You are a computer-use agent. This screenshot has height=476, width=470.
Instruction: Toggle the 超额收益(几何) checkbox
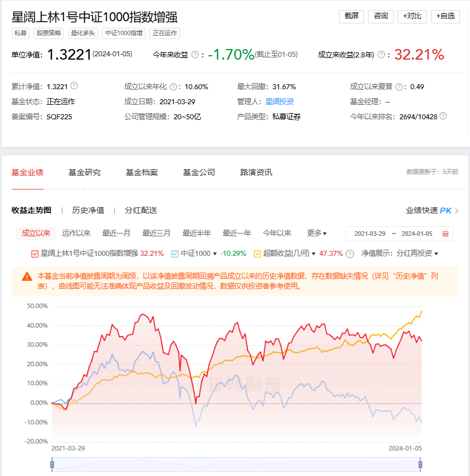point(257,254)
